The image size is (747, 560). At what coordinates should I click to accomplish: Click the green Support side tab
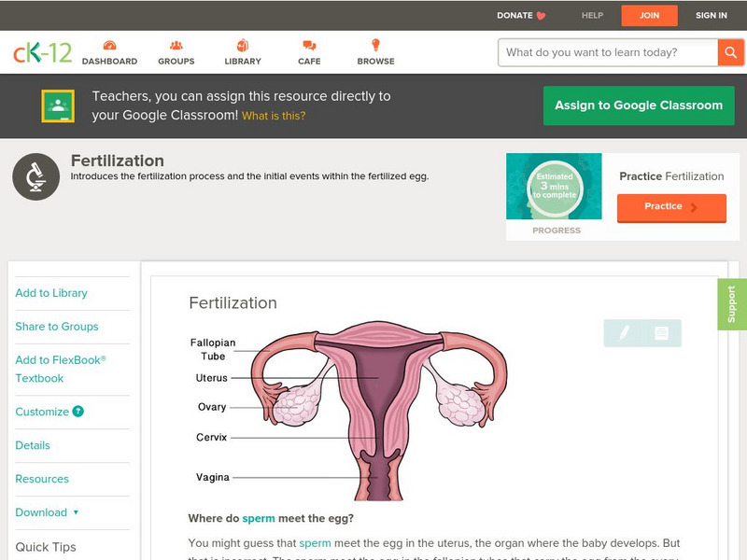(x=732, y=304)
